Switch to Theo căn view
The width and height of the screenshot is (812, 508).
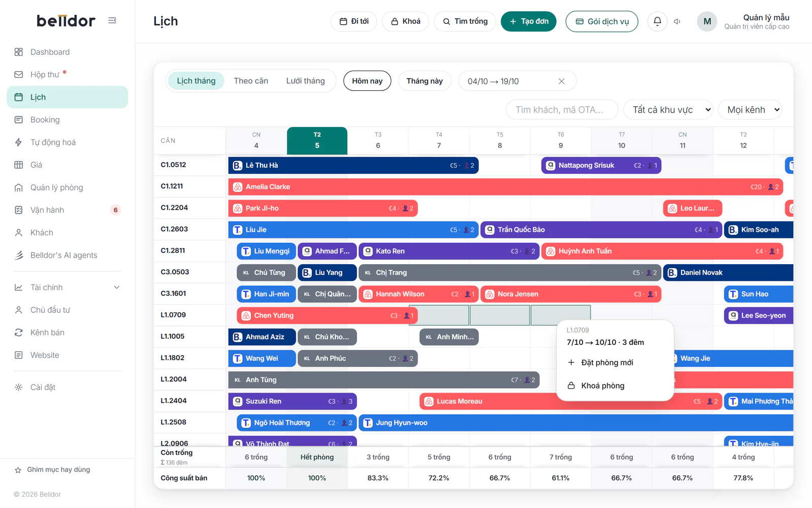pyautogui.click(x=251, y=81)
